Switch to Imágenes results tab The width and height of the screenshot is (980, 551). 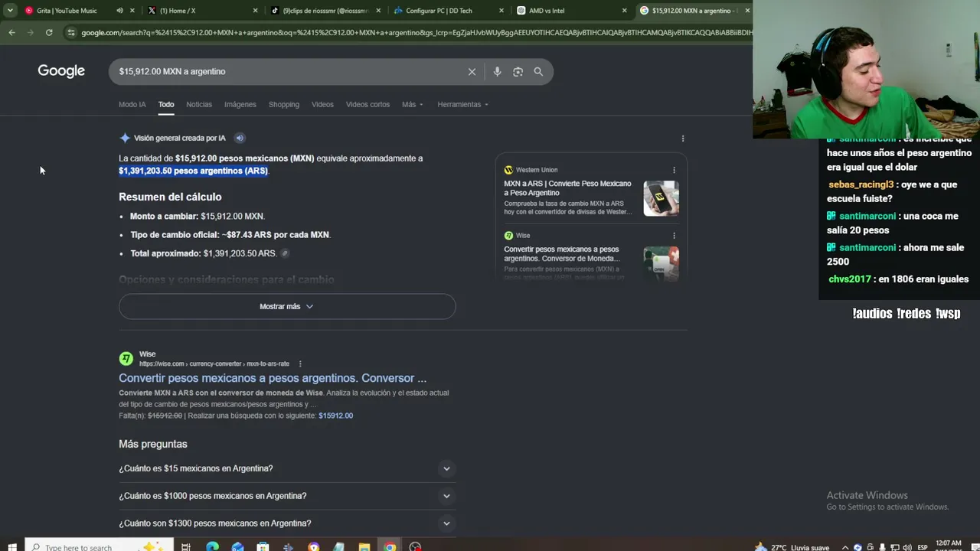240,105
